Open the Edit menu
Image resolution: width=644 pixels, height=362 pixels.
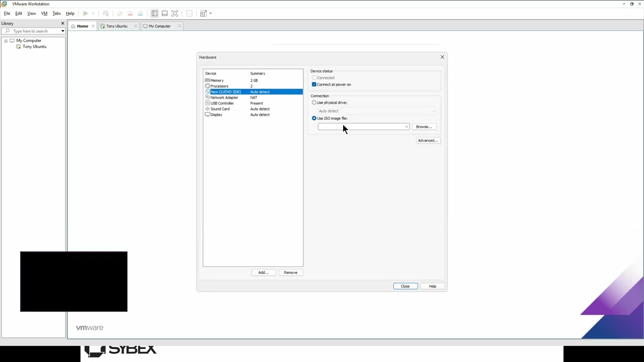click(x=19, y=14)
